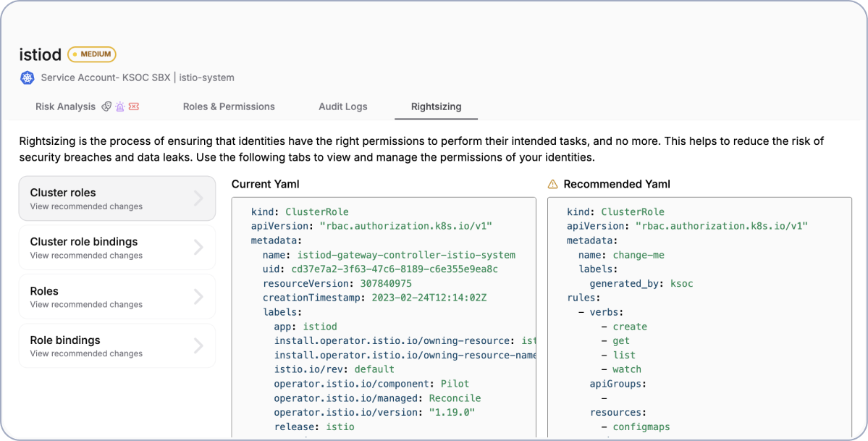
Task: Click the Kubernetes service account icon
Action: [28, 77]
